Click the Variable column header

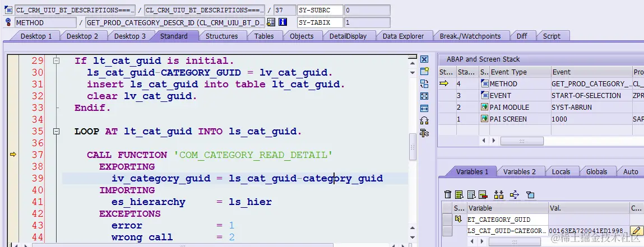click(x=507, y=208)
